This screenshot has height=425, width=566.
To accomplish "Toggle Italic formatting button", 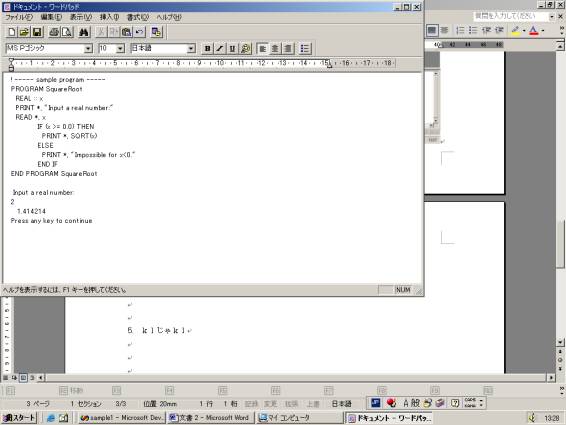I will click(220, 48).
